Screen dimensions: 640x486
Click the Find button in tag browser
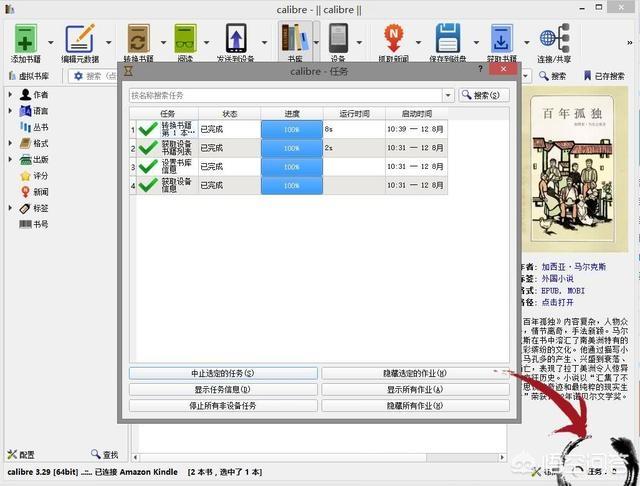point(104,454)
